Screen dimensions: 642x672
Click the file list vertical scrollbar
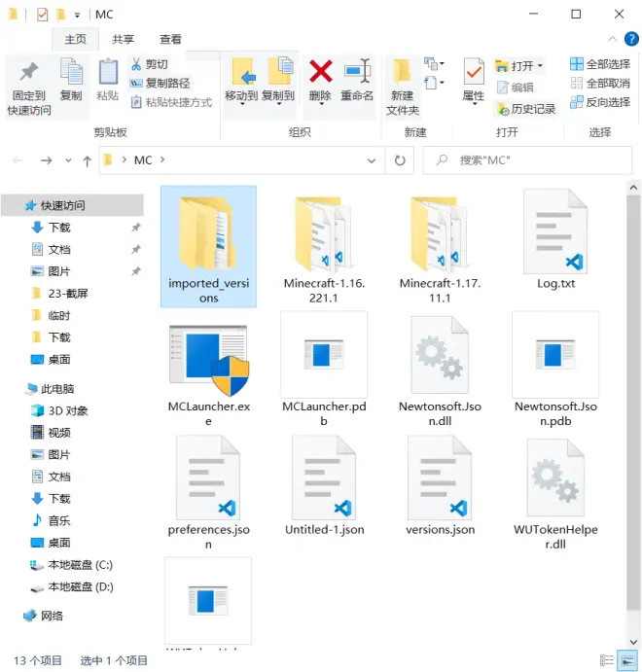click(x=633, y=403)
